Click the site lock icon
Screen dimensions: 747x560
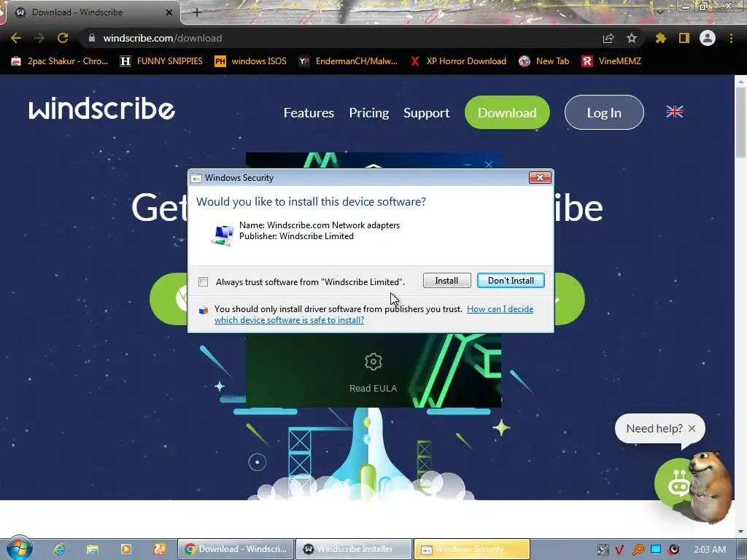tap(92, 38)
